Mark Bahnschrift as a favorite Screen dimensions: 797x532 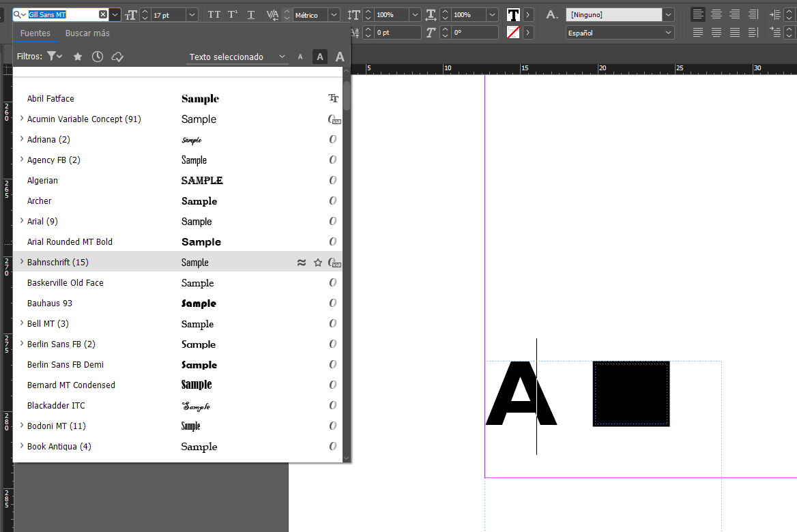click(317, 262)
